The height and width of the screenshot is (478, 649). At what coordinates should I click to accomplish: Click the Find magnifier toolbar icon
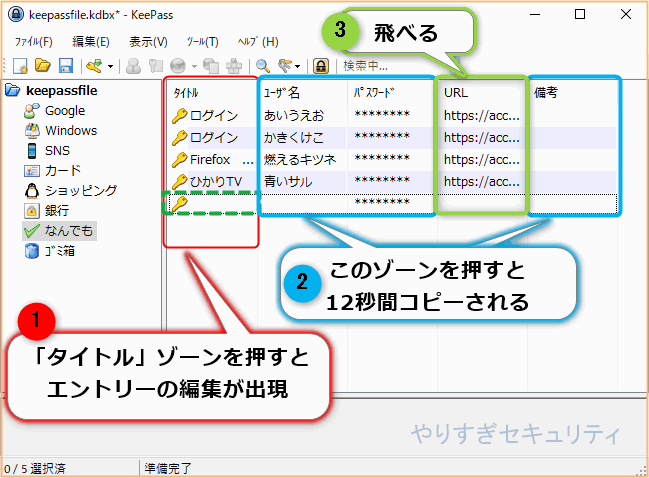tap(263, 65)
